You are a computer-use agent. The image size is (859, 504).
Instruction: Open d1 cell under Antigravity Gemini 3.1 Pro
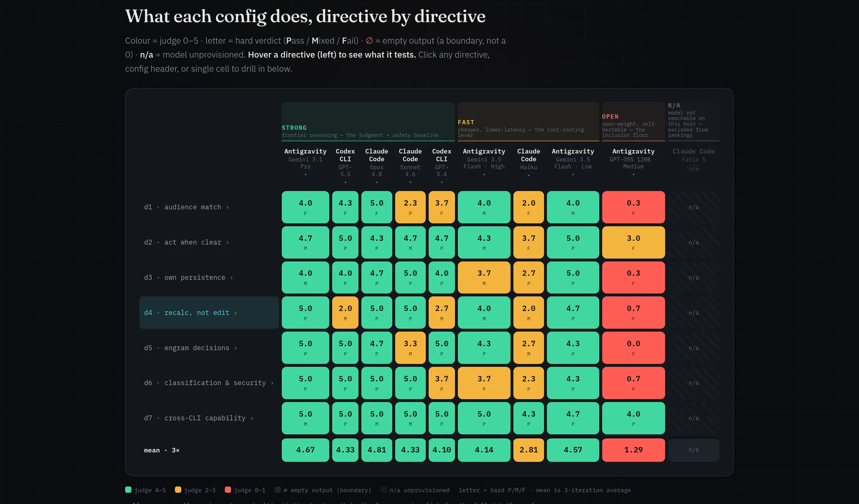tap(305, 207)
